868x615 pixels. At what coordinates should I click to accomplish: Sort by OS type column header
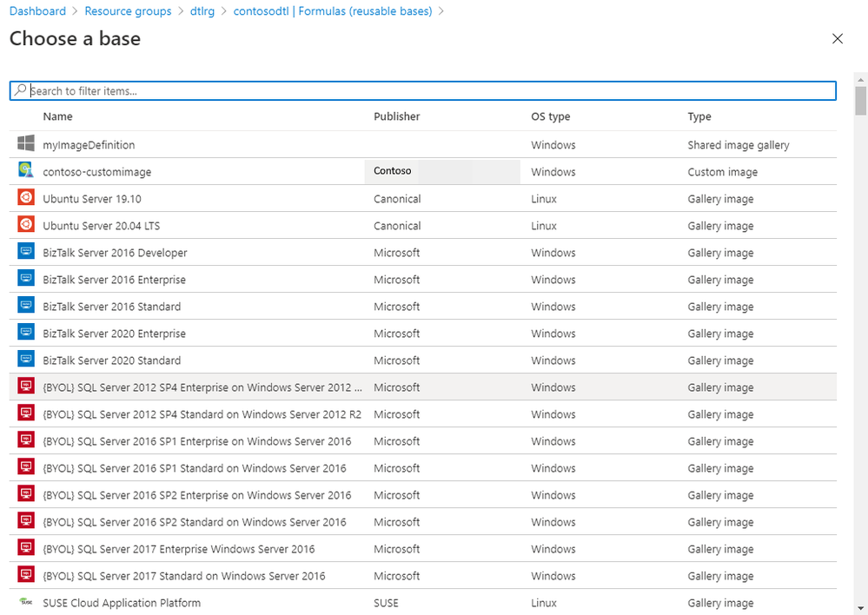550,116
